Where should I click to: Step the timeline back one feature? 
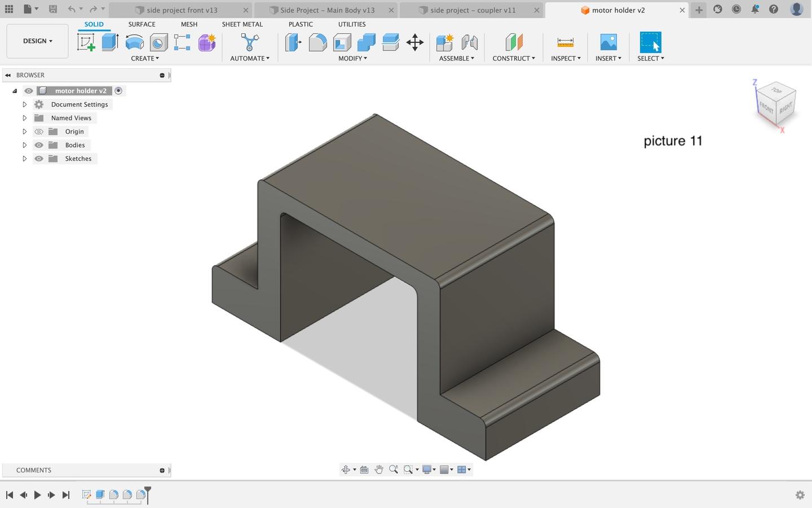click(x=23, y=495)
